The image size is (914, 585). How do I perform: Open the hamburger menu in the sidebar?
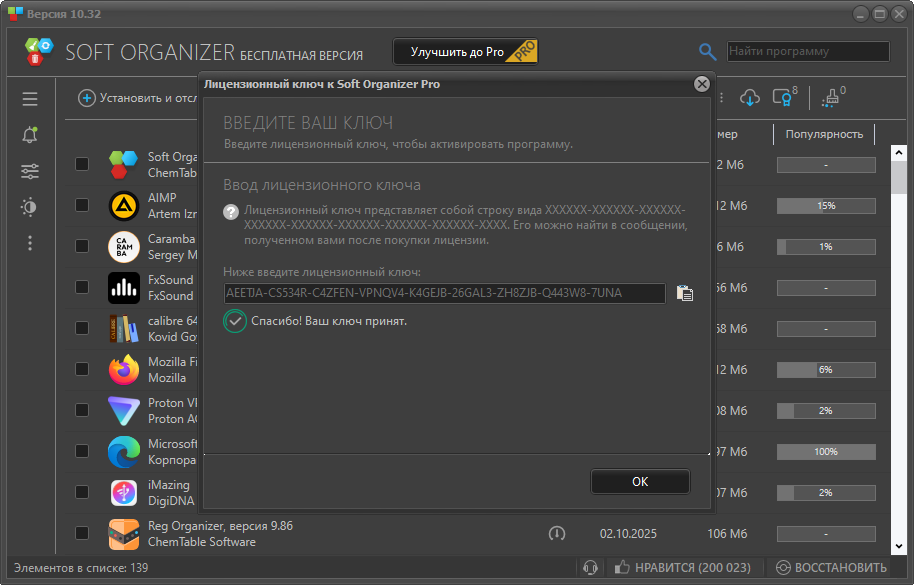(x=30, y=99)
